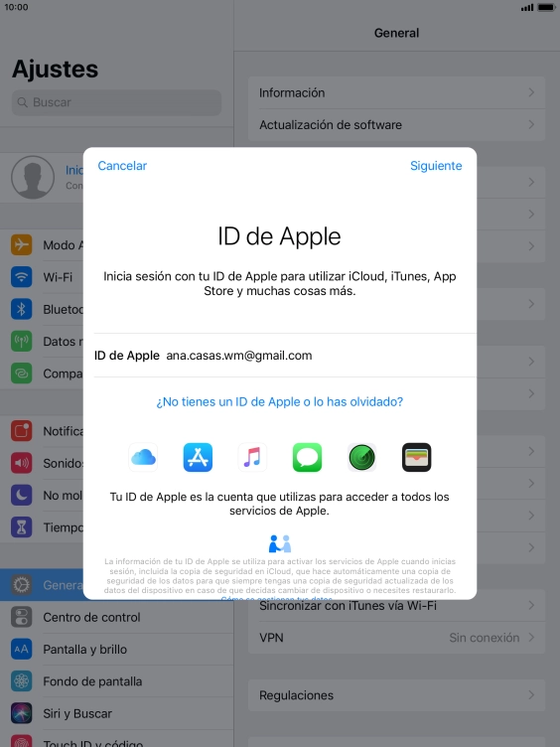Tap the Wallet icon
Screen dimensions: 560x747
417,457
